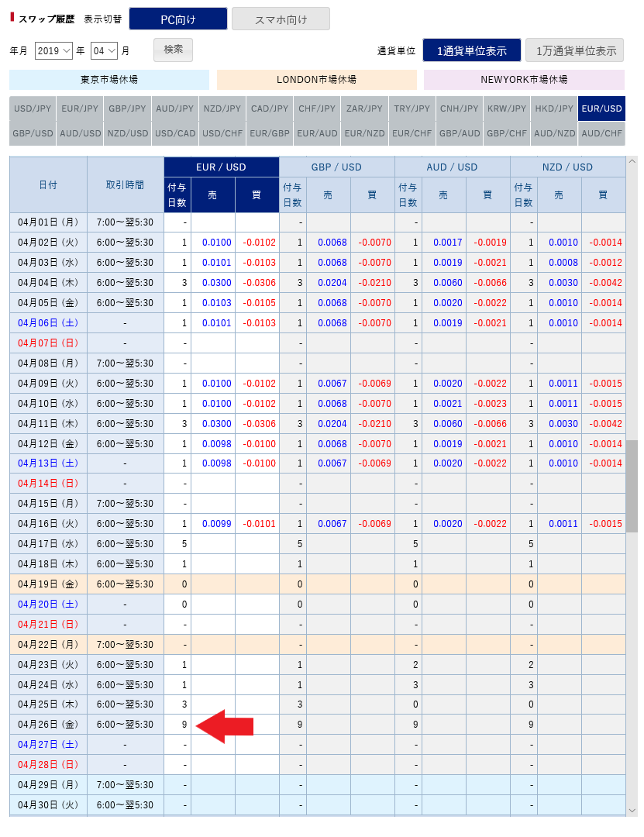Click the 取引時間 column header
Screen dimensions: 644x837
[125, 185]
